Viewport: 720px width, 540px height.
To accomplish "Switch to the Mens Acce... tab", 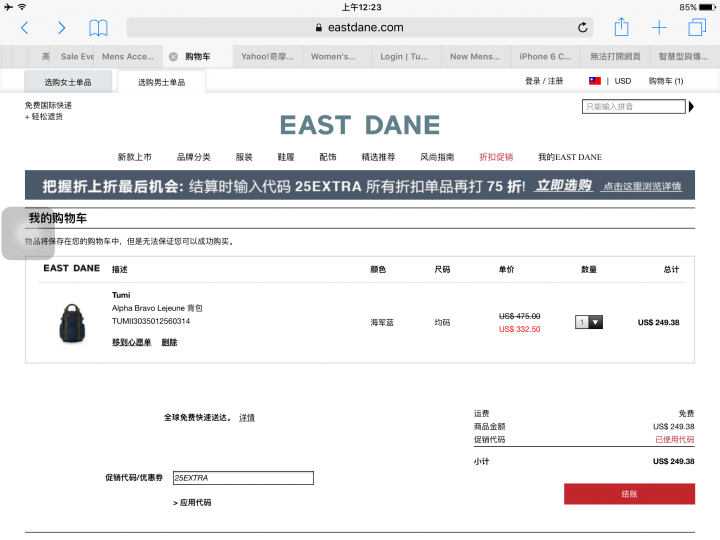I will point(128,56).
